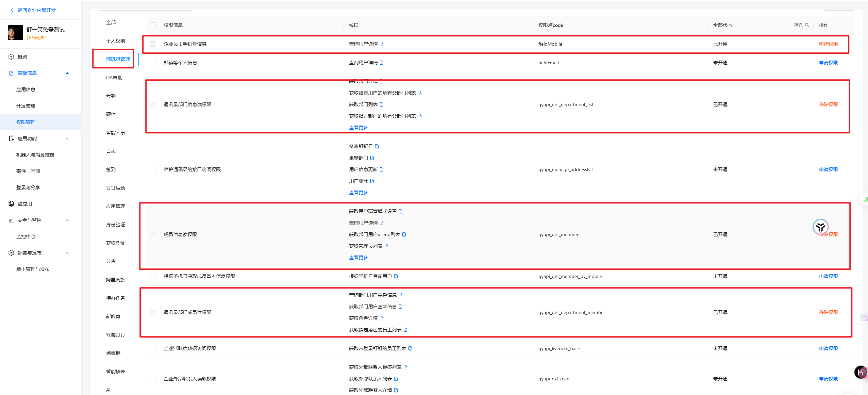Viewport: 868px width, 395px height.
Task: Open doc icon beside 获取角色详情
Action: (x=382, y=318)
